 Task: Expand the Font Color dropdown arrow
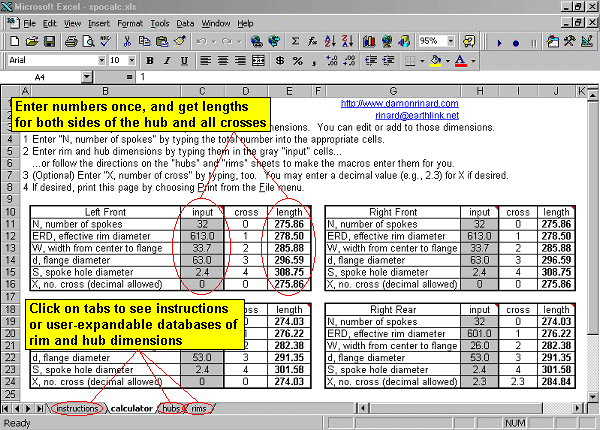click(473, 60)
